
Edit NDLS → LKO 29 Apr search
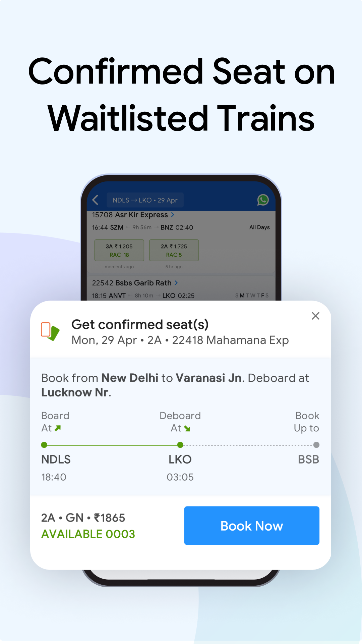click(145, 200)
